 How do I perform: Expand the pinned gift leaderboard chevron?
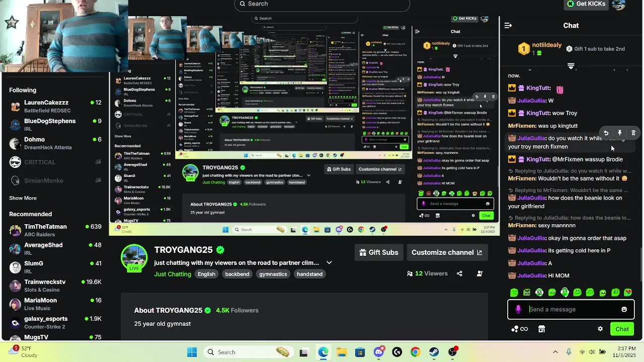[x=571, y=66]
